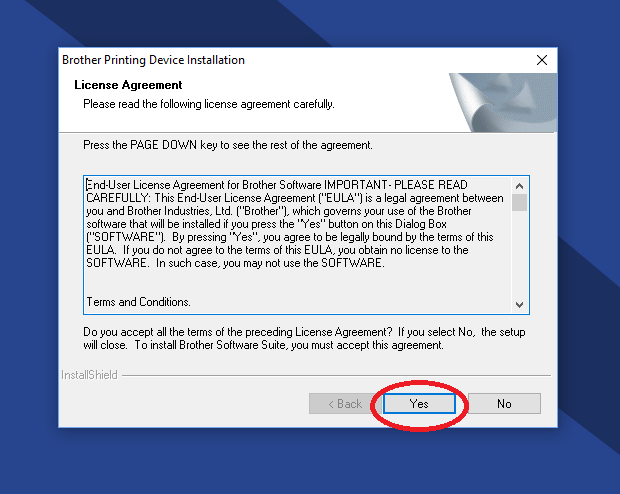620x494 pixels.
Task: Click the scrollbar thumb in license box
Action: [x=520, y=203]
